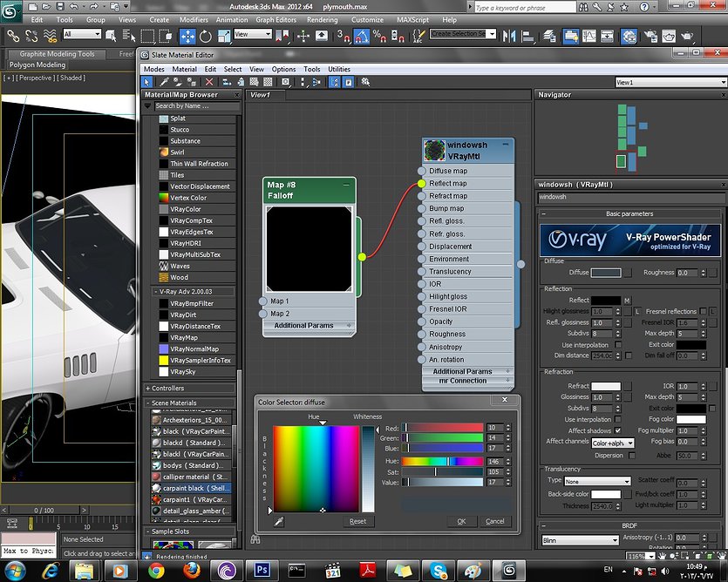Screen dimensions: 728x582
Task: Open the Rendering menu
Action: pyautogui.click(x=322, y=19)
